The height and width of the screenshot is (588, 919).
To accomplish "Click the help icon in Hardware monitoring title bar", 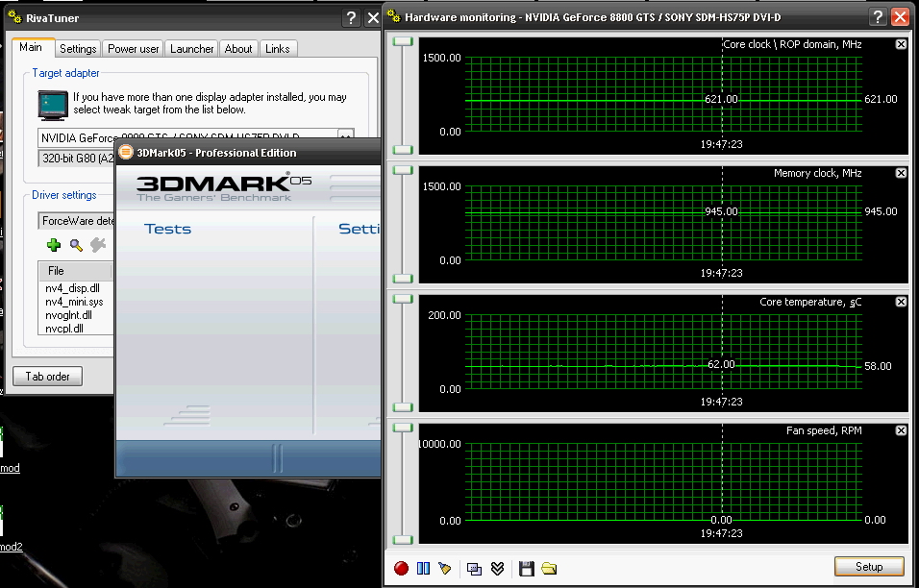I will coord(878,17).
